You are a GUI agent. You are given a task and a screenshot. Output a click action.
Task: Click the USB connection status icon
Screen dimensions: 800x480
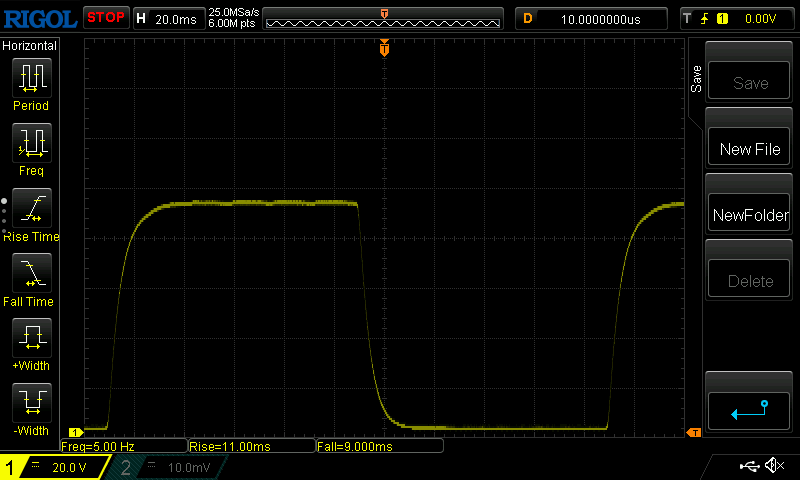[748, 466]
